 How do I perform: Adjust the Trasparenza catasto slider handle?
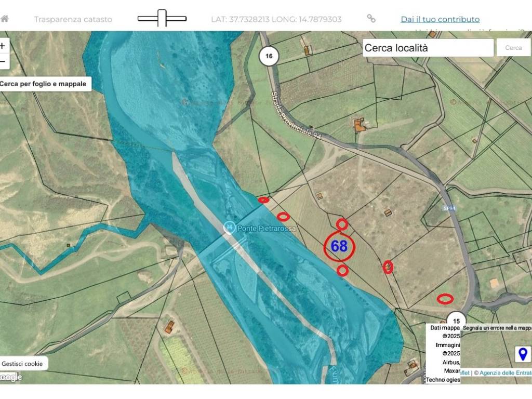tap(162, 18)
